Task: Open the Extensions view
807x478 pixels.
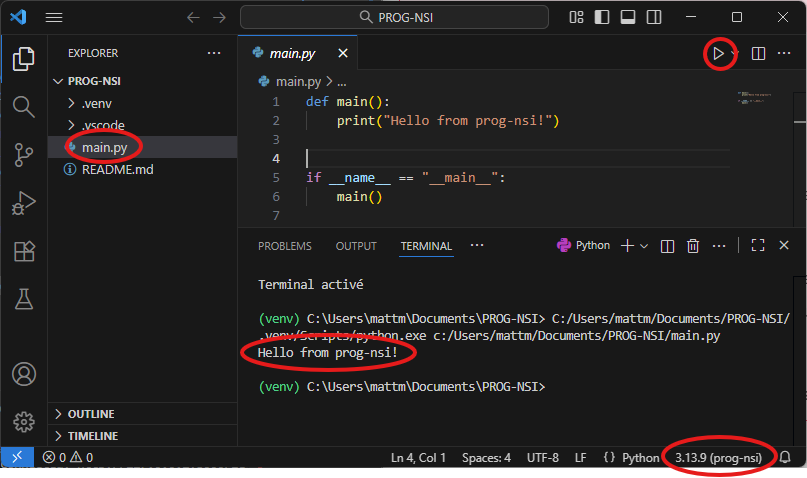Action: point(23,251)
